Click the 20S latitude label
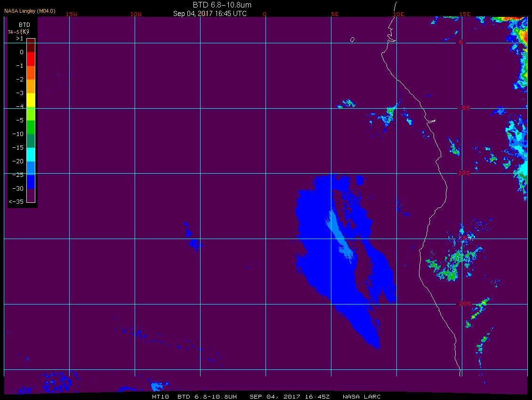The width and height of the screenshot is (532, 400). point(465,304)
